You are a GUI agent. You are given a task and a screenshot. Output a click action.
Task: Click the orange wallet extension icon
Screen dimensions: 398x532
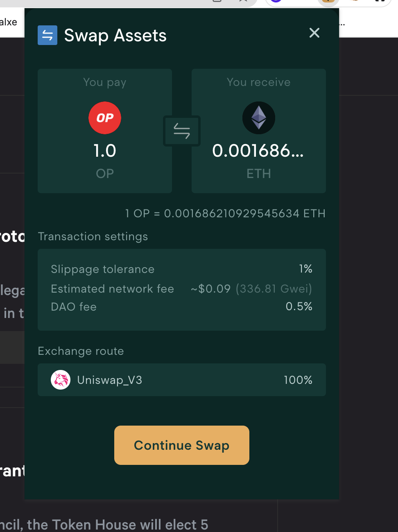[328, 2]
